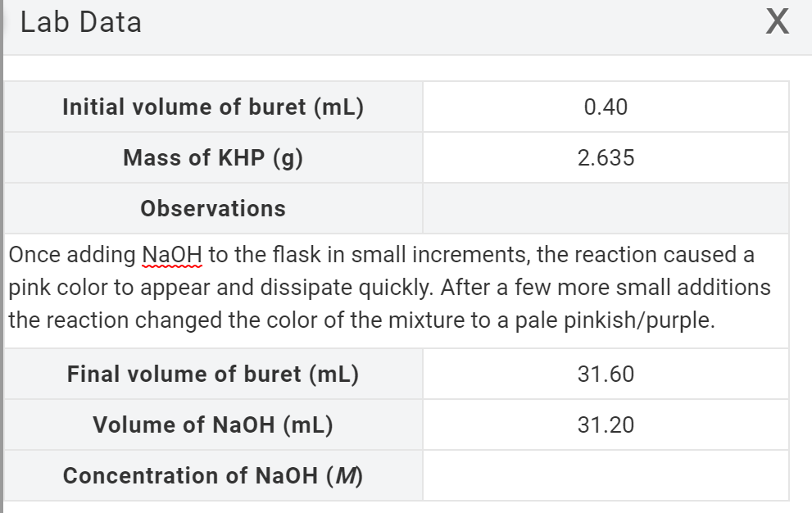Click the Mass of KHP (g) label

point(213,157)
